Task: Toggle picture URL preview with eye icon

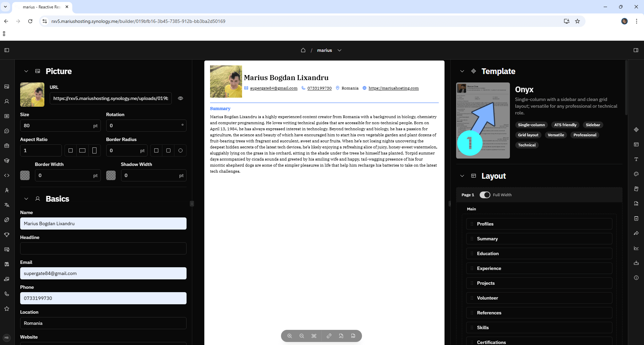Action: [x=180, y=98]
